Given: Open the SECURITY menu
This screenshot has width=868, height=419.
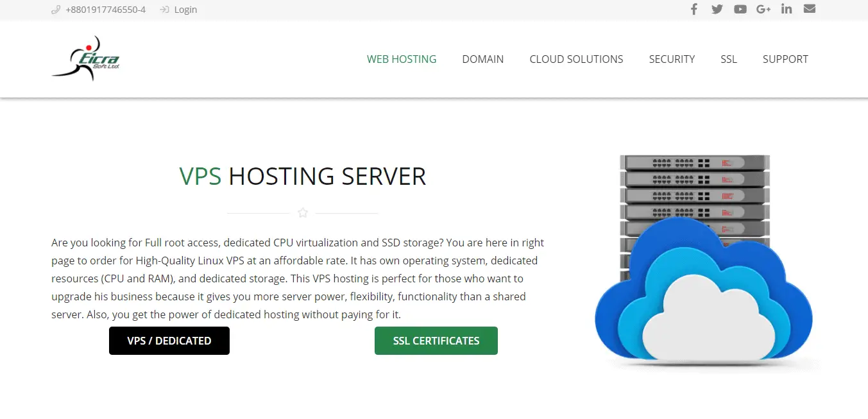Looking at the screenshot, I should 672,59.
